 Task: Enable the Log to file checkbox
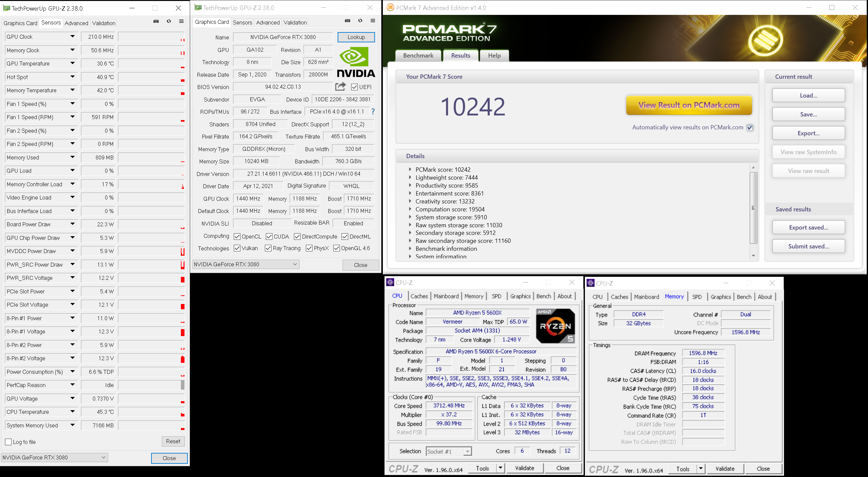pos(8,442)
